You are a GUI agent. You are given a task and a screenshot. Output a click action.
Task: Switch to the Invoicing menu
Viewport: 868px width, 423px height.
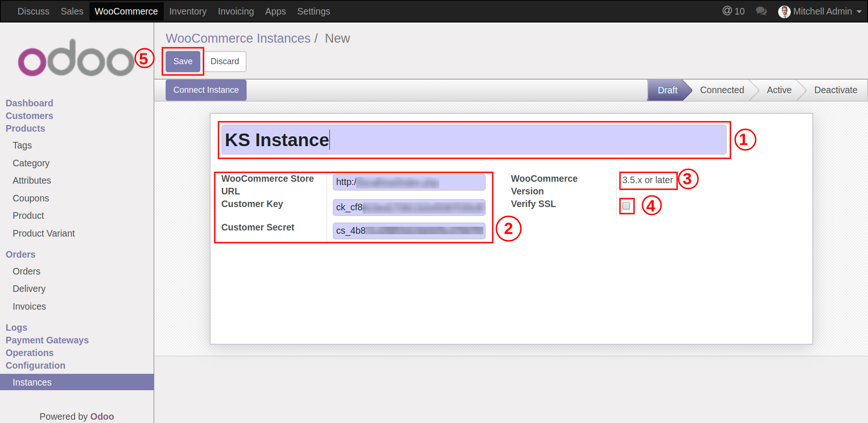tap(235, 11)
